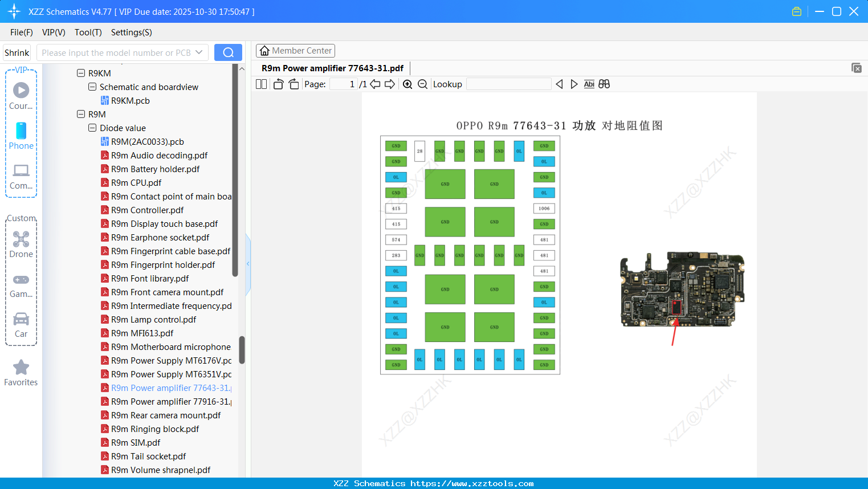
Task: Open R9m Tail socket.pdf
Action: click(143, 456)
